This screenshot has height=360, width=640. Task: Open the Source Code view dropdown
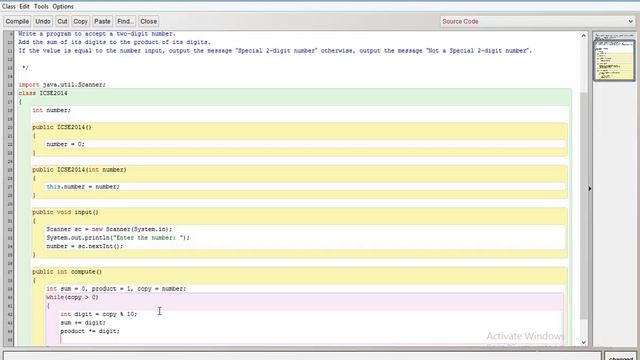coord(537,22)
